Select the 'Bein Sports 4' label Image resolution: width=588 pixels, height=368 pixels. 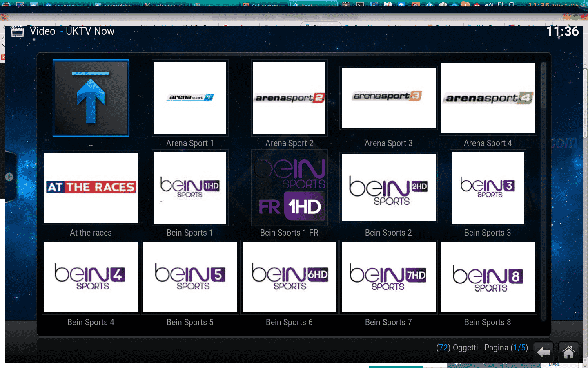point(91,322)
